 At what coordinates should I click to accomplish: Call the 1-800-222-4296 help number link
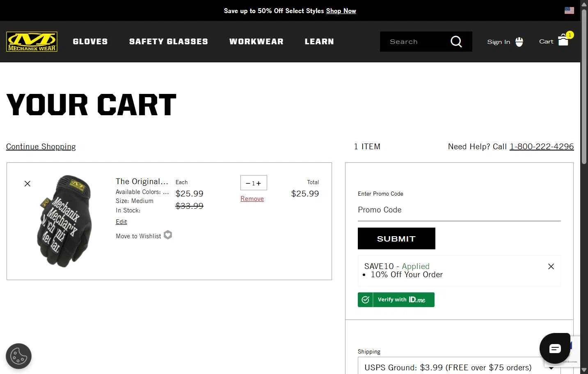(542, 146)
